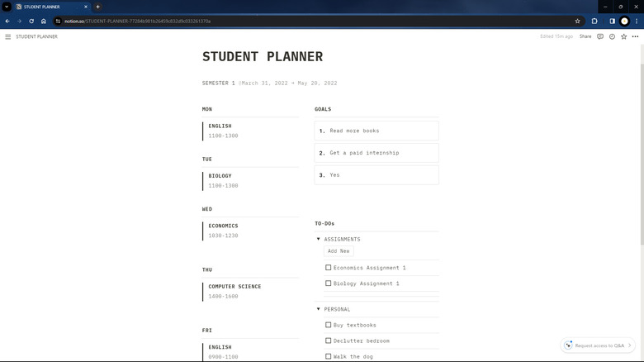The image size is (644, 362).
Task: Click the date range March 31, 2022
Action: tap(289, 83)
